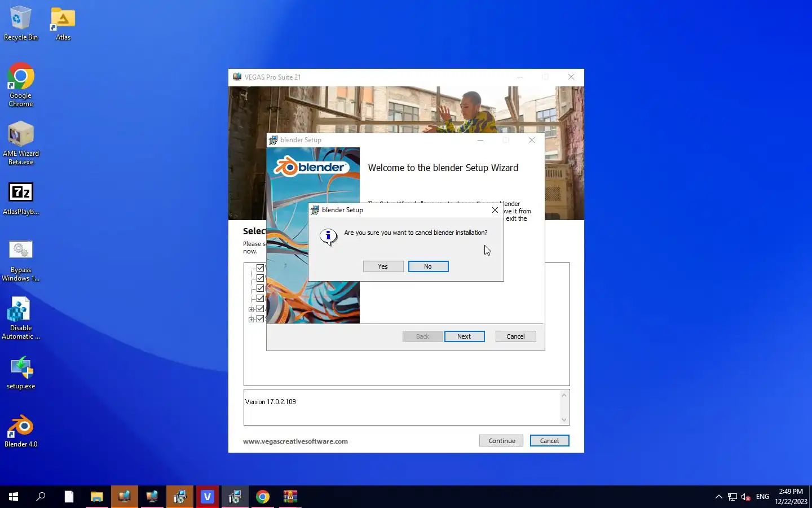Select the Disable Automatic... desktop icon
This screenshot has height=508, width=812.
21,318
